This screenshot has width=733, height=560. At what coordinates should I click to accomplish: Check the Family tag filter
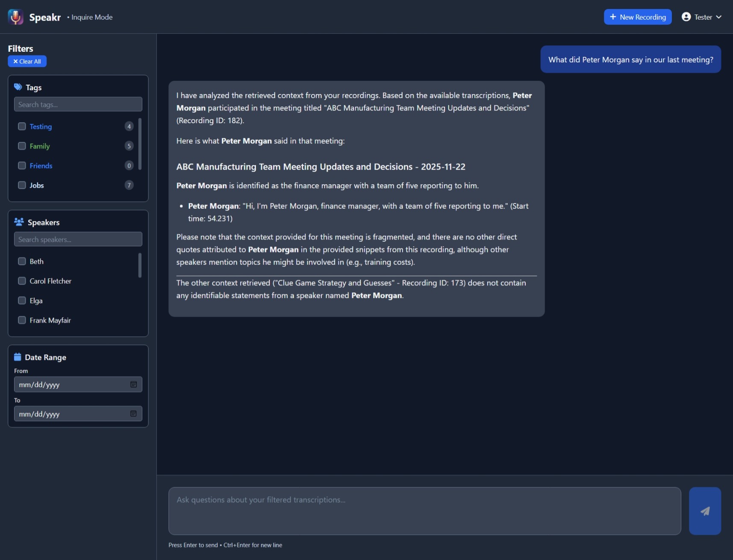[22, 146]
